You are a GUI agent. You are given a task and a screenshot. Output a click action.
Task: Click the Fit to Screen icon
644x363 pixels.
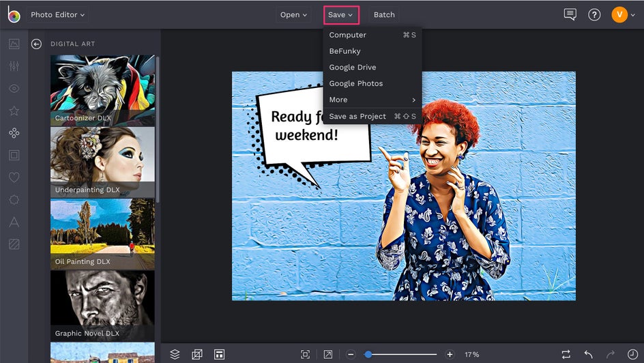[305, 354]
